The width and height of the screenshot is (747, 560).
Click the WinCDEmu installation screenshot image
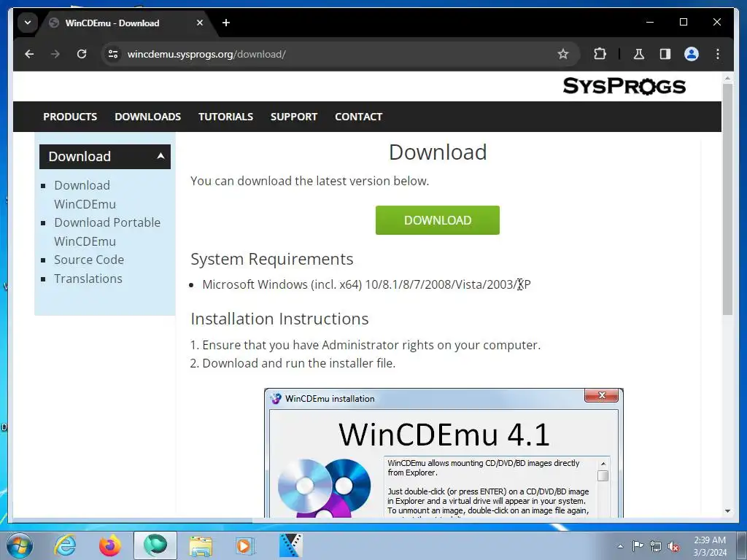pos(444,453)
